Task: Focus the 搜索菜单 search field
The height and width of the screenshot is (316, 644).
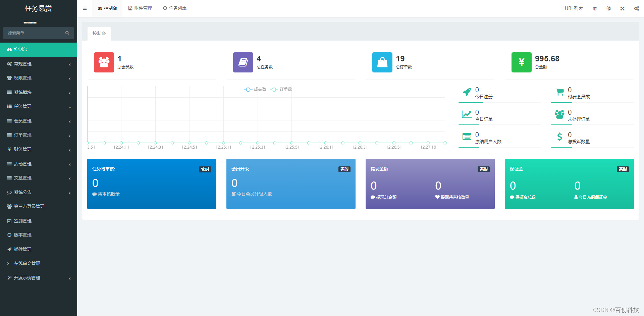Action: 39,33
